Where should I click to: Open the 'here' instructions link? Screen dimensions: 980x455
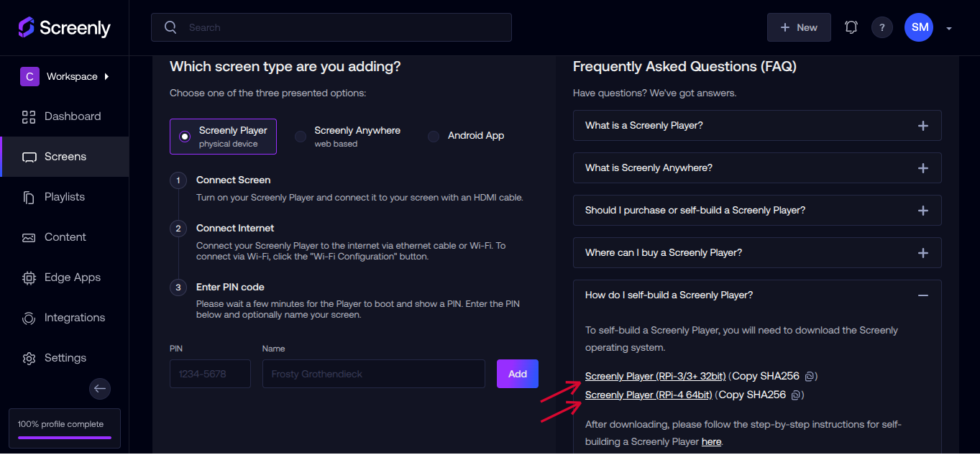[x=711, y=441]
